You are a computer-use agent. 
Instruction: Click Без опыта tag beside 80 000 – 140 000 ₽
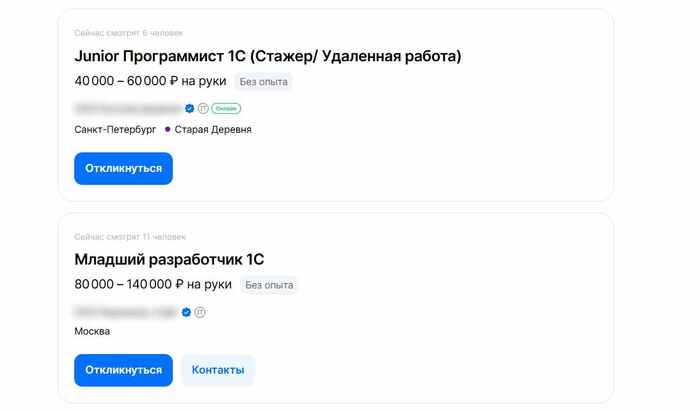click(x=268, y=285)
